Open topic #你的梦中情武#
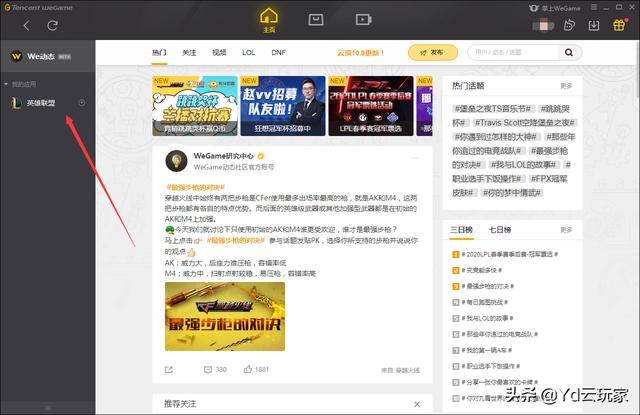 511,193
